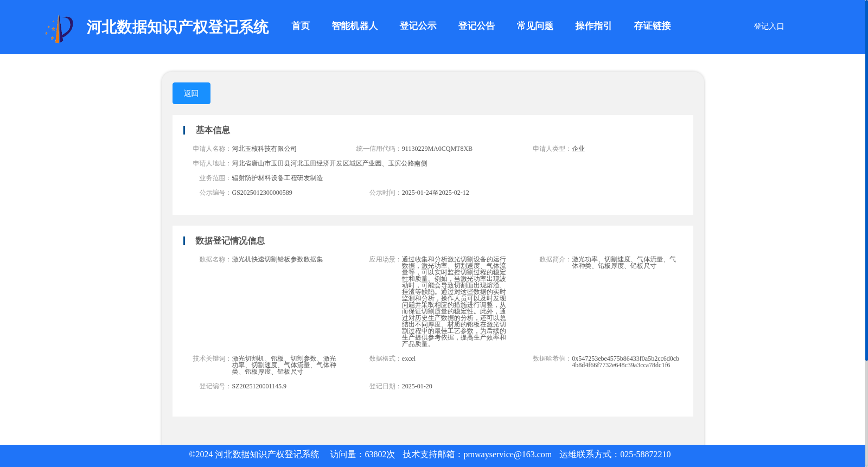Click the 登记日期 label
Screen dimensions: 868x467
click(385, 386)
